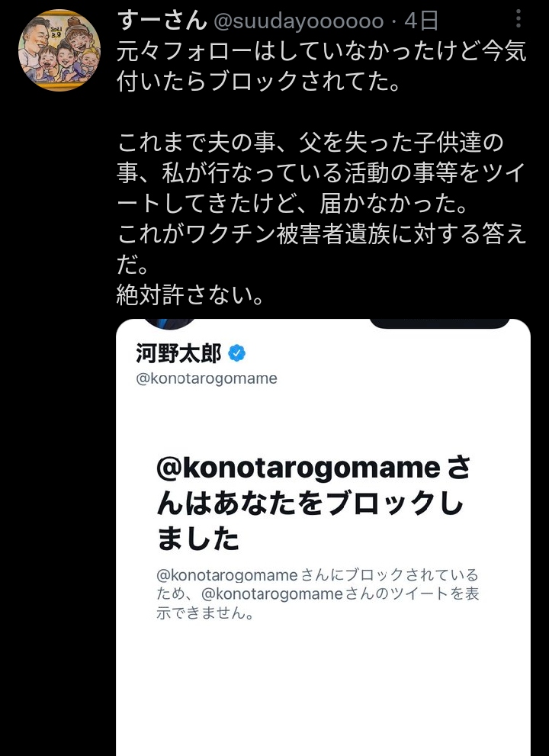Click the ワクチン被害者遺族 sentence in tweet
The image size is (549, 756).
(x=322, y=249)
